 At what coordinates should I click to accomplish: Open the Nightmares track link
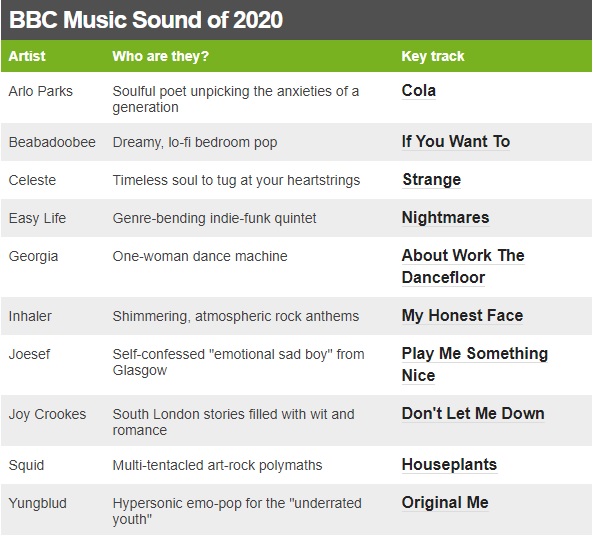tap(446, 218)
